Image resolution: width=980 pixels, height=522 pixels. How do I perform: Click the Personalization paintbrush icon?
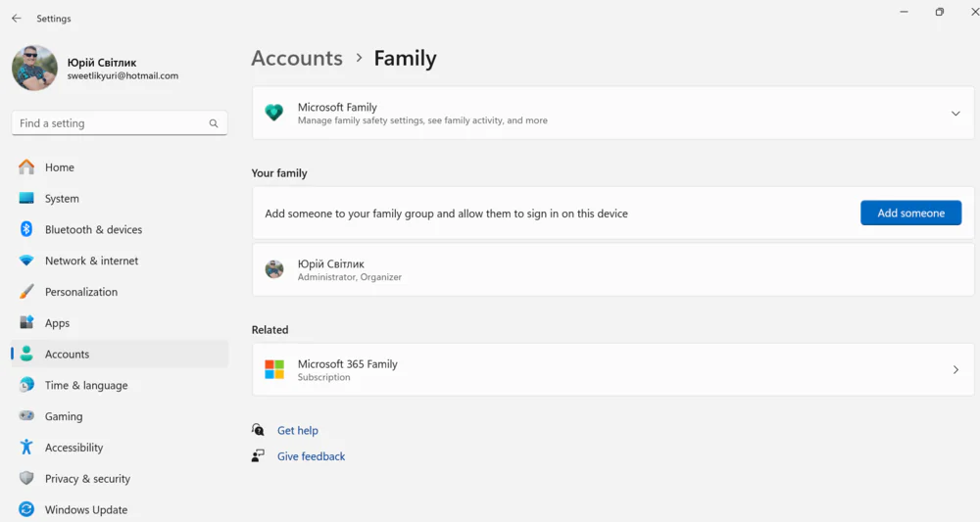tap(26, 292)
